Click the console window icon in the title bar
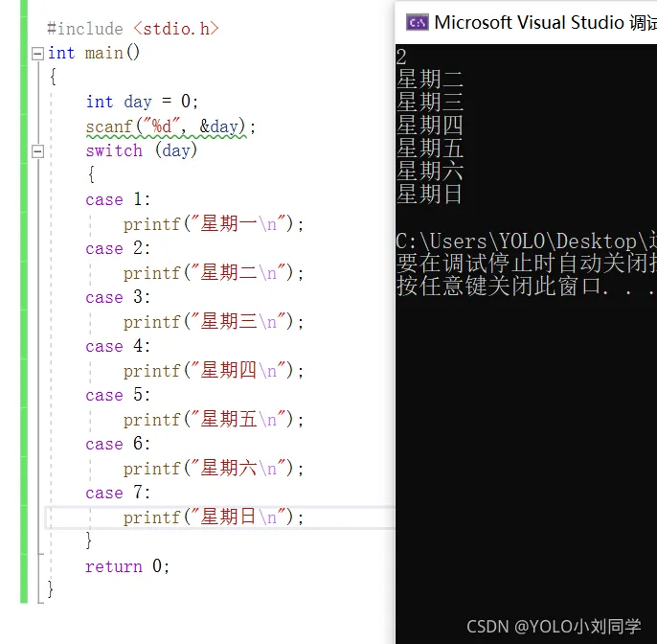The height and width of the screenshot is (644, 657). (417, 23)
